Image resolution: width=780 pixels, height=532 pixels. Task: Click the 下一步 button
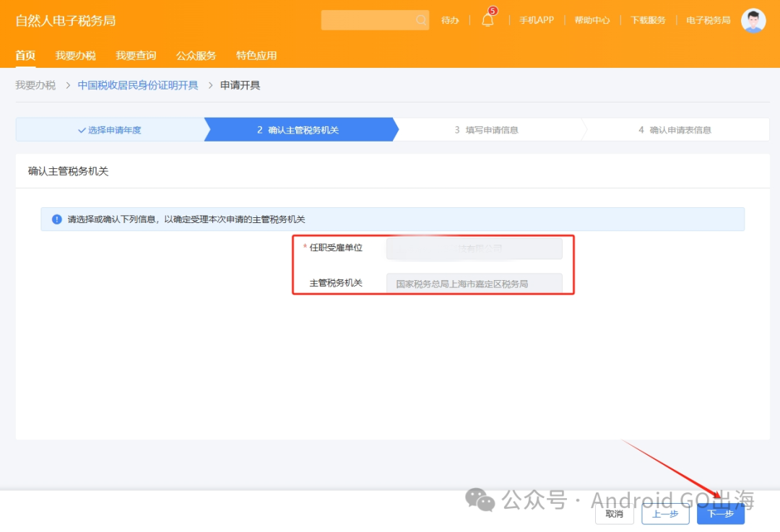(x=720, y=513)
